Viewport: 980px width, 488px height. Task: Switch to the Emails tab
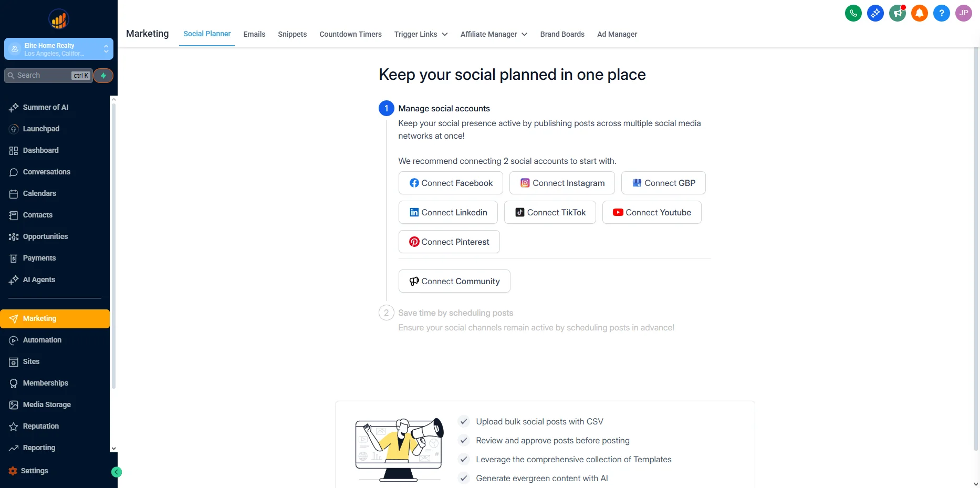coord(254,34)
